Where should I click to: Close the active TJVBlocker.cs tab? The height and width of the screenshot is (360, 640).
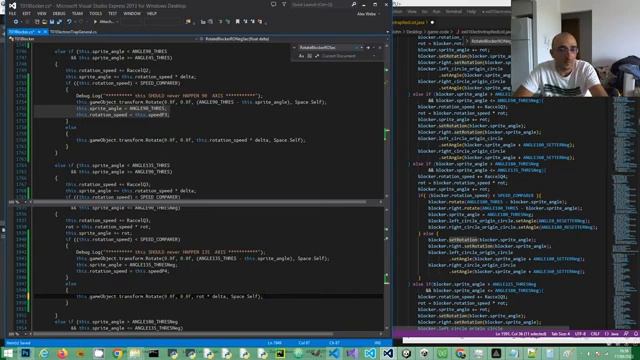coord(45,32)
